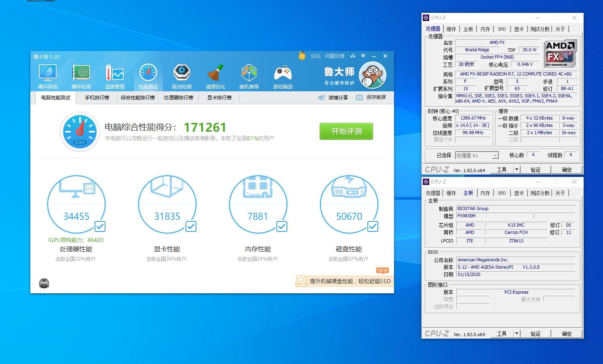Switch to the 处理器排行榜 tab

(179, 98)
